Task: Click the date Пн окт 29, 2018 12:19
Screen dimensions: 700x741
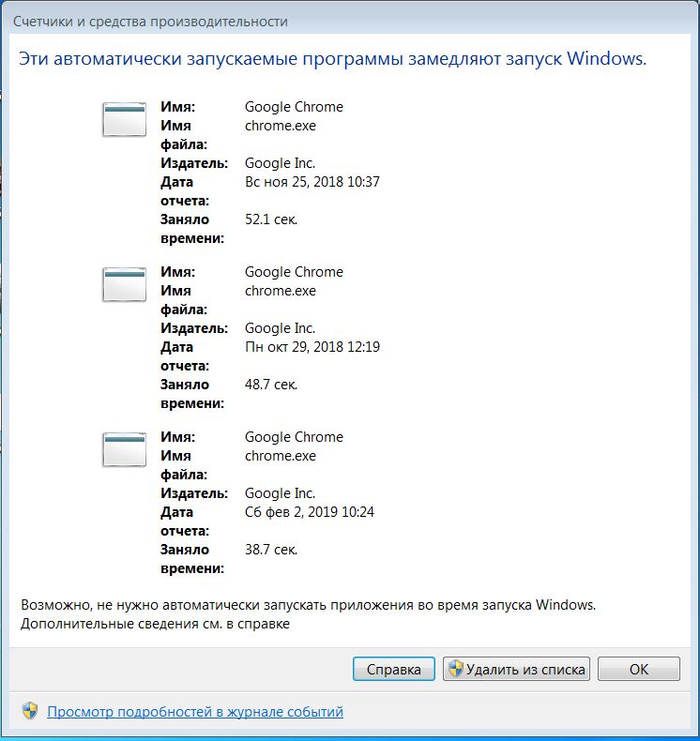Action: [x=312, y=347]
